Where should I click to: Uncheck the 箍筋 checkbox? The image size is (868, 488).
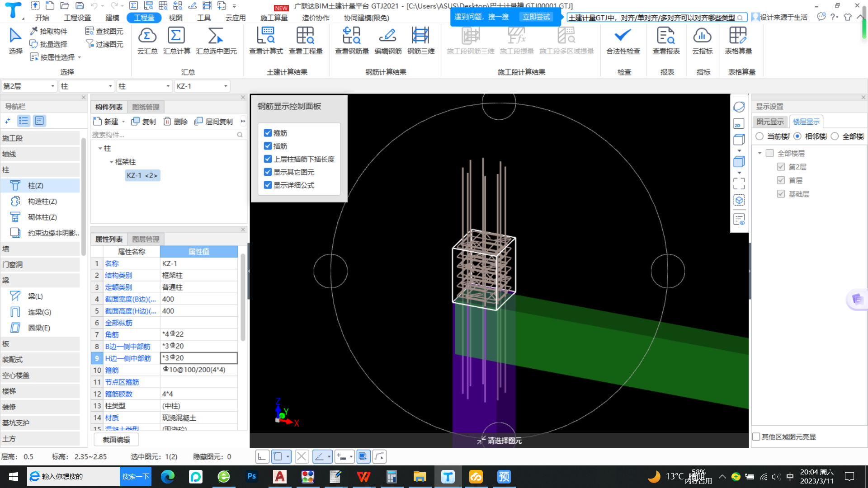point(268,133)
